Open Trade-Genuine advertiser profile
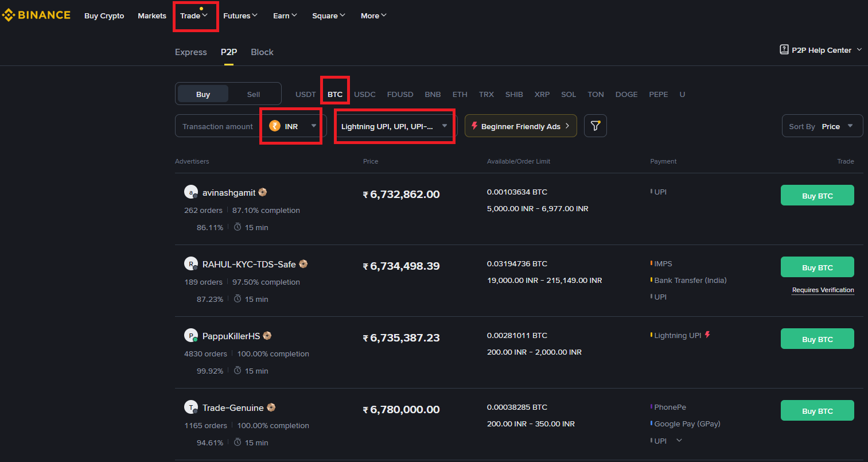The image size is (868, 462). click(233, 408)
